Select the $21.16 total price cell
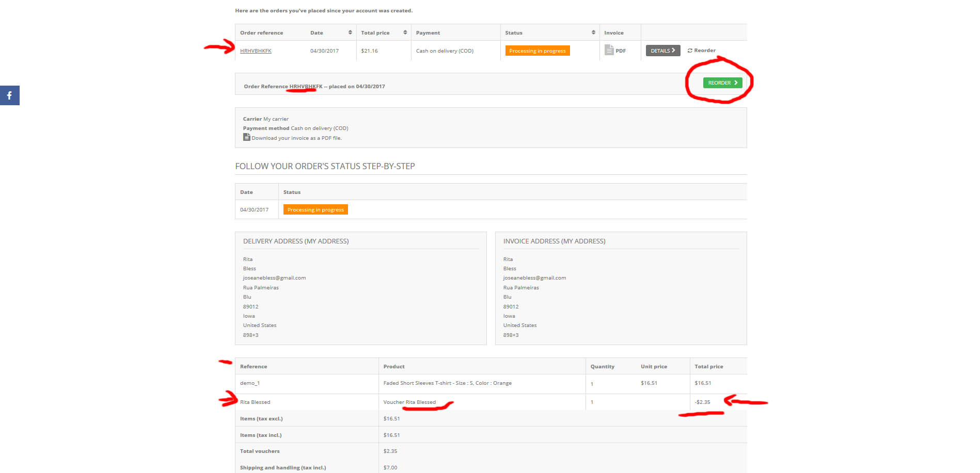 point(369,51)
